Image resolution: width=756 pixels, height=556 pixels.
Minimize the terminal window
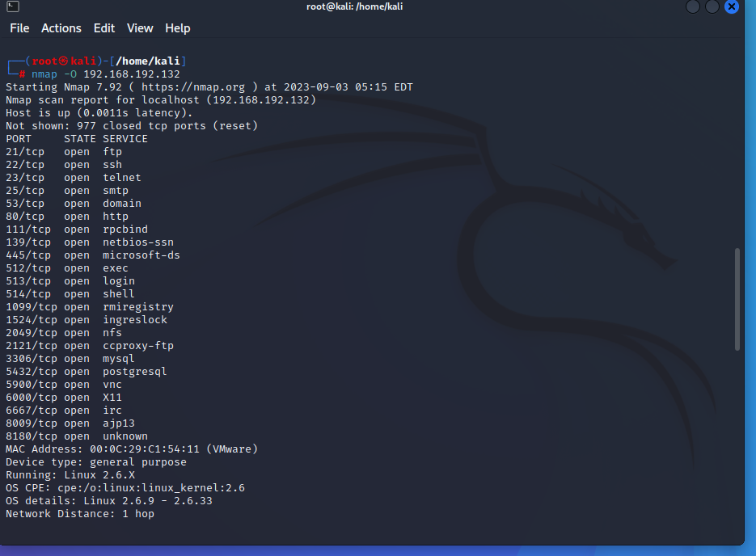(693, 6)
